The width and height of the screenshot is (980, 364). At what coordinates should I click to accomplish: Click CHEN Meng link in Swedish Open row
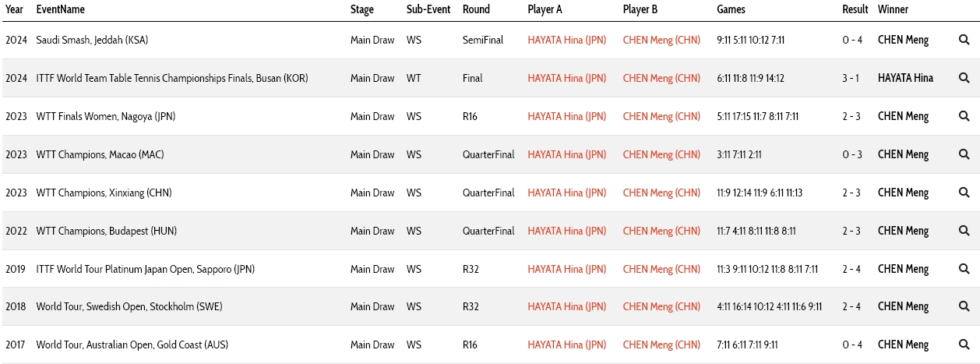click(x=661, y=306)
